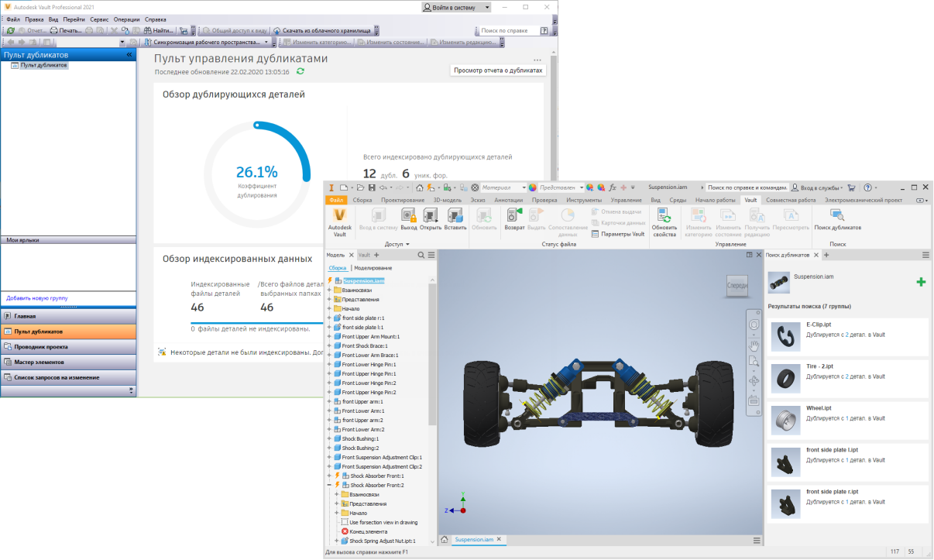Click Печать in the Vault toolbar
934x560 pixels.
coord(65,30)
